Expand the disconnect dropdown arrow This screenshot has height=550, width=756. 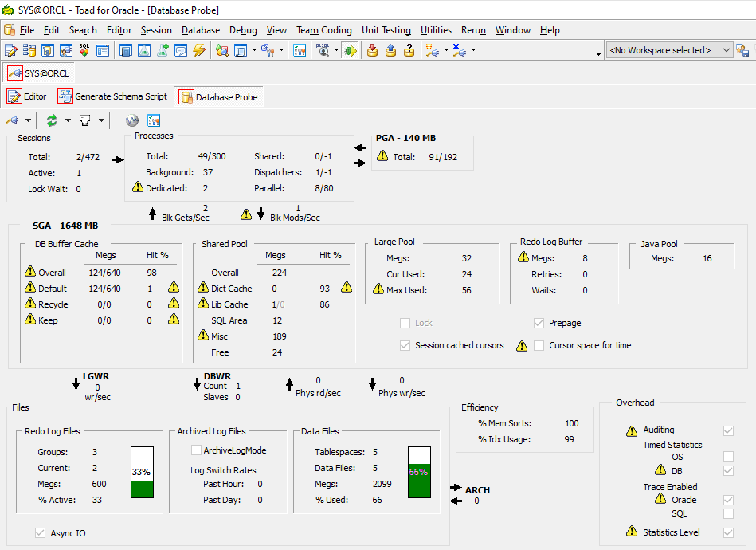pos(473,50)
